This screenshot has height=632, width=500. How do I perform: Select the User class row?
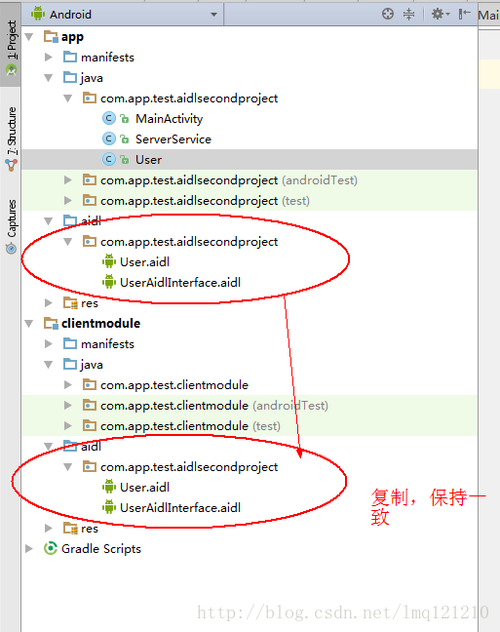click(249, 160)
